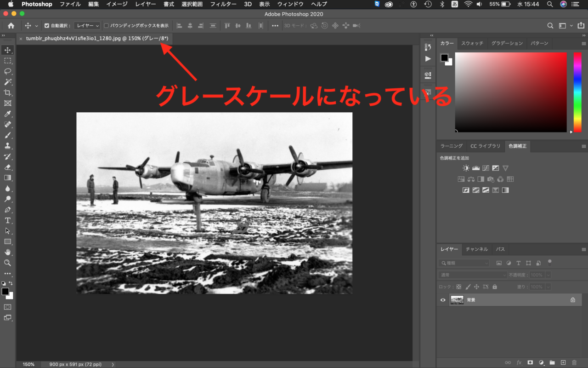
Task: Open Edit Toolbar three-dots button
Action: click(x=8, y=273)
